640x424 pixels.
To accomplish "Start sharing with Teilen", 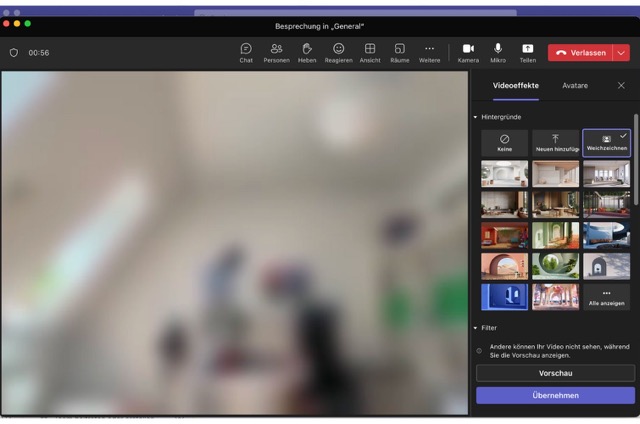I will pos(528,53).
